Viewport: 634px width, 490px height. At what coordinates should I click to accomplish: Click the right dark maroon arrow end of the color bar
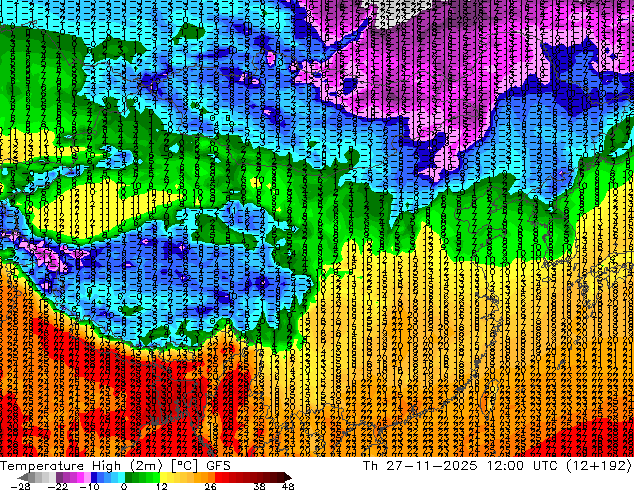coord(288,477)
